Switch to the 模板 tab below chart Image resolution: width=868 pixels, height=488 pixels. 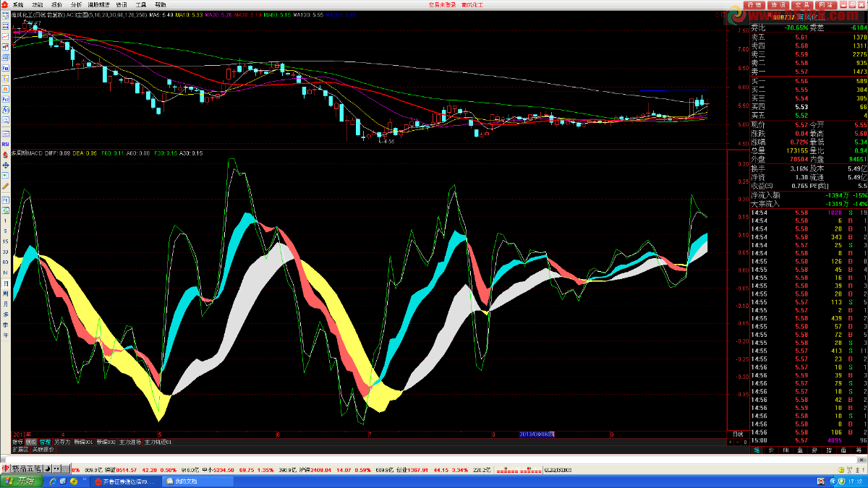coord(31,442)
